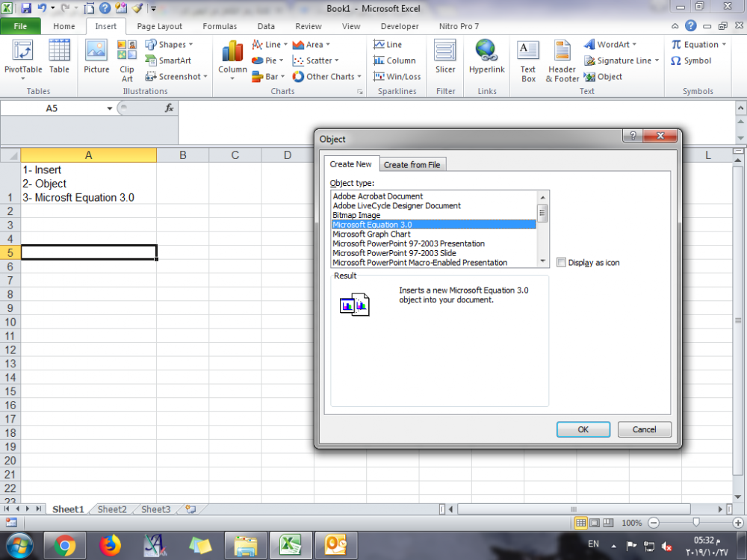Open Windows Explorer from the taskbar
The height and width of the screenshot is (560, 747).
click(245, 546)
